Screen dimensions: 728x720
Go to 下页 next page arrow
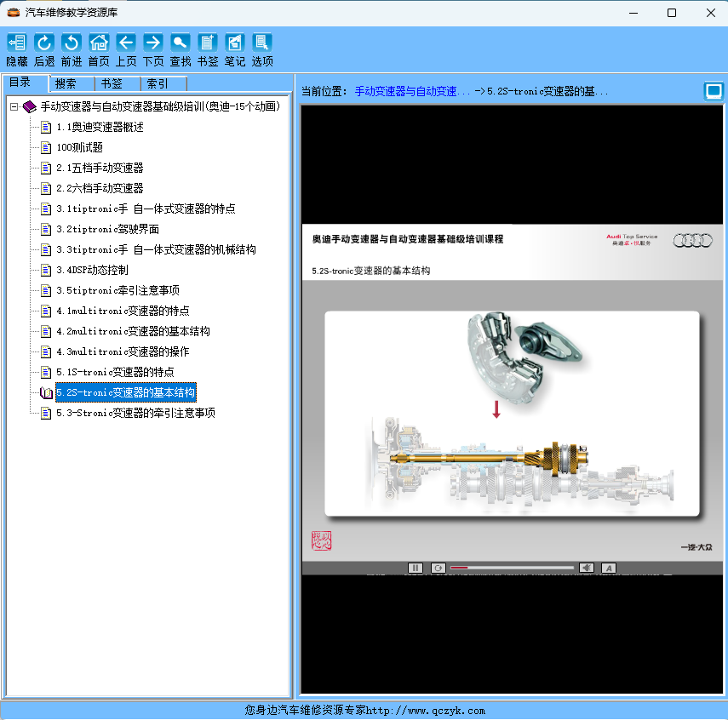pyautogui.click(x=153, y=43)
